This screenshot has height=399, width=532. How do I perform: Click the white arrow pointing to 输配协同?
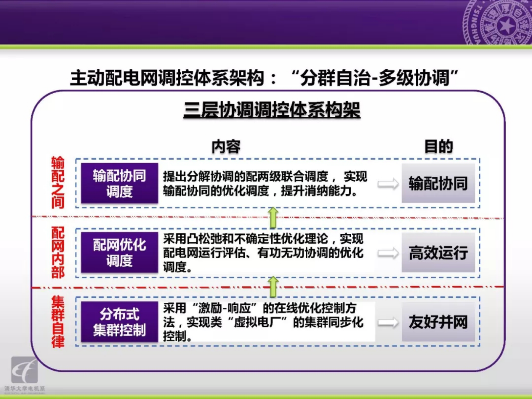click(388, 183)
